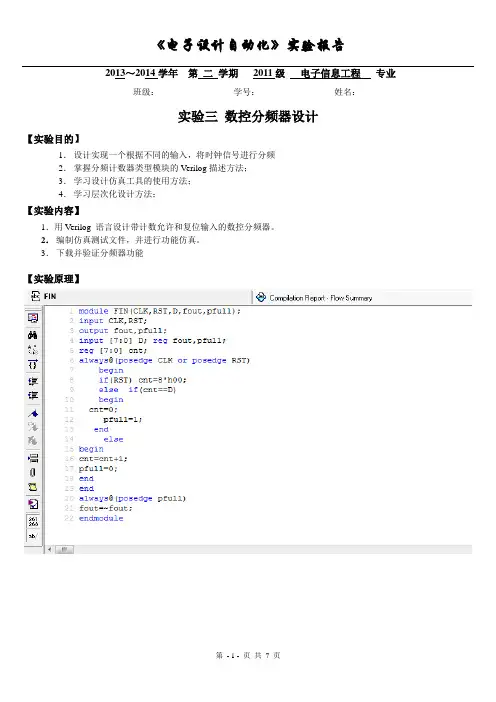
Task: Click the horizontal scrollbar thumb
Action: tap(64, 549)
